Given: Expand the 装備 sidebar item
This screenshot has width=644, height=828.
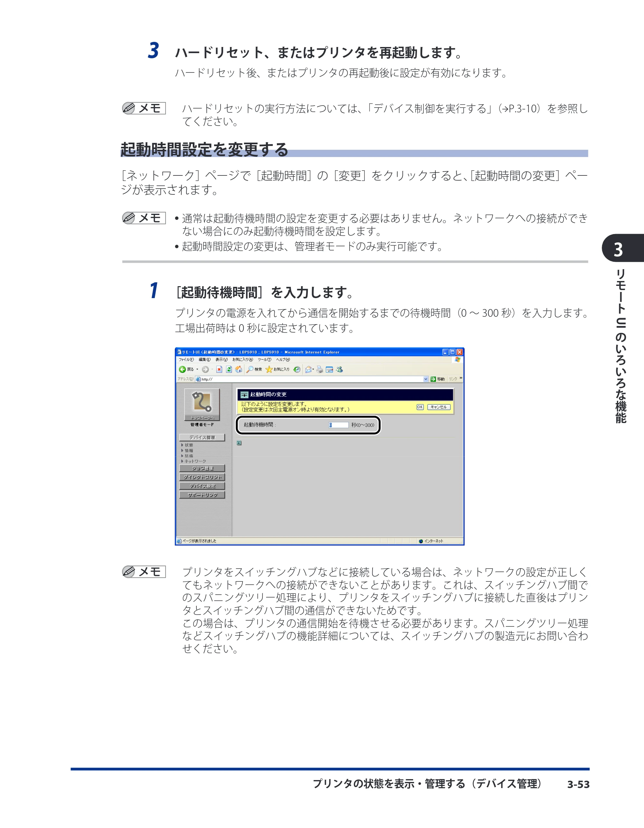Looking at the screenshot, I should [x=187, y=456].
